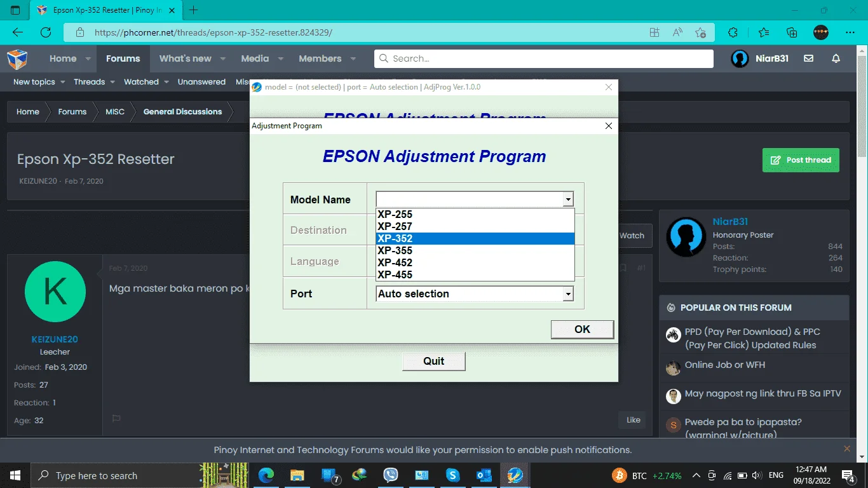Expand the Watched sub-menu arrow
The image size is (868, 488).
pyautogui.click(x=166, y=82)
